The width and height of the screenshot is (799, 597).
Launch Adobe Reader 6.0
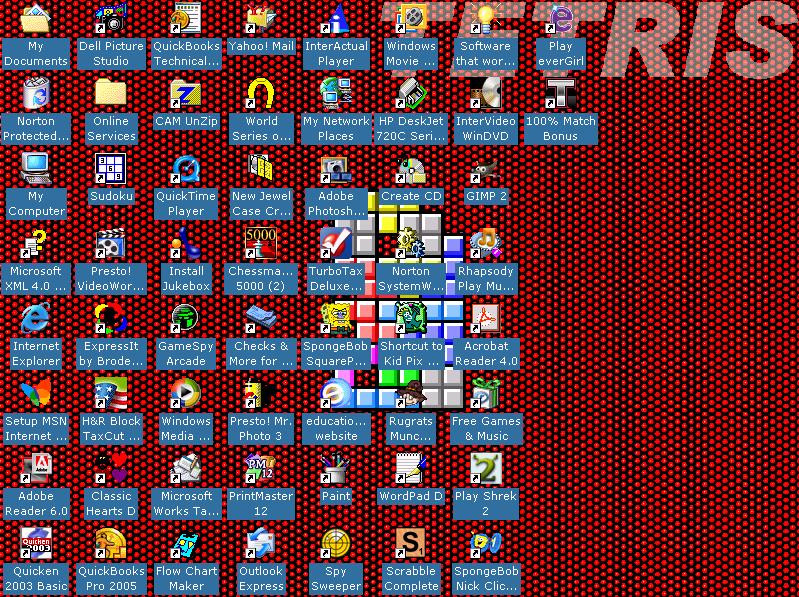36,468
